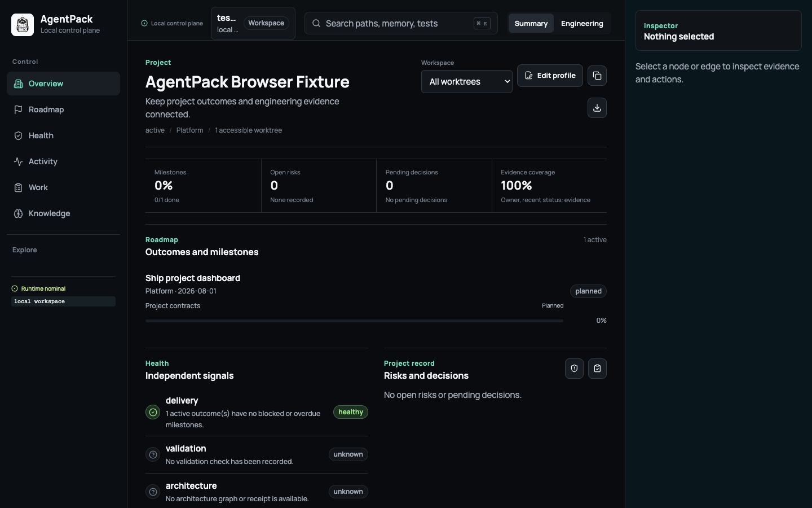
Task: Open the workspace switcher in top bar
Action: click(x=253, y=23)
